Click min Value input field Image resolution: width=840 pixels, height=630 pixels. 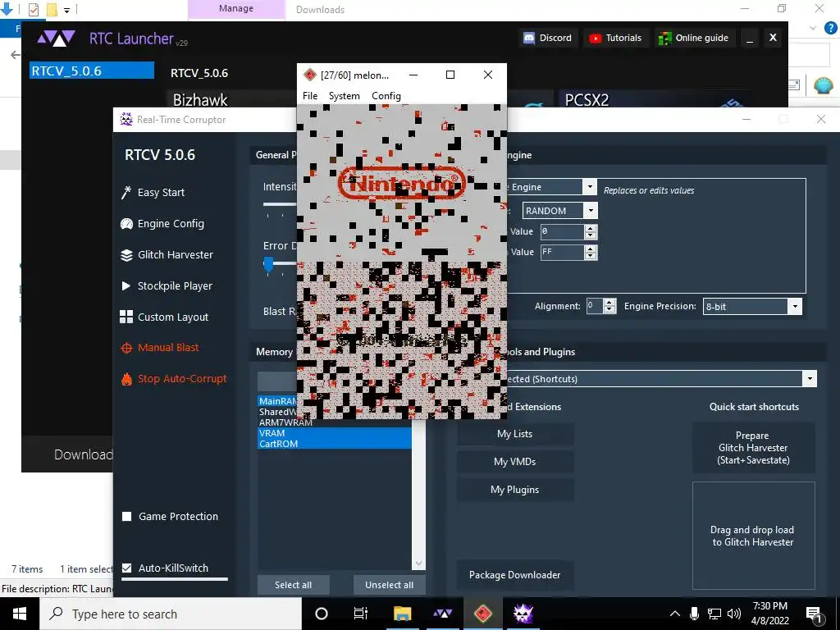tap(562, 231)
